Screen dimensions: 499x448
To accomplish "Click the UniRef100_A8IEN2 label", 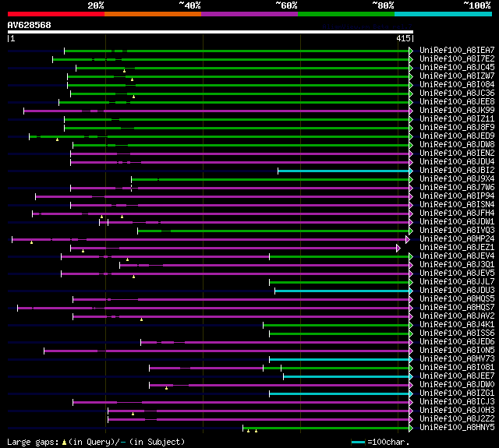I will 457,153.
